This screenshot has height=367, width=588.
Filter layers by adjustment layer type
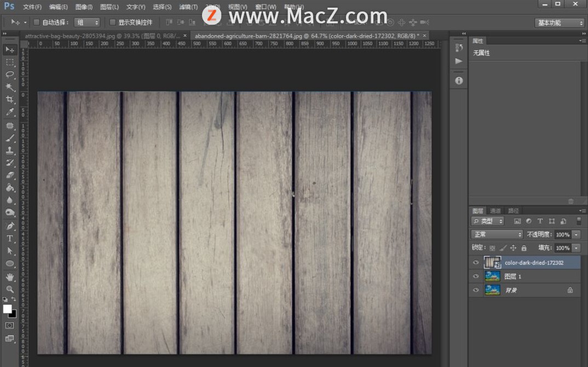529,221
